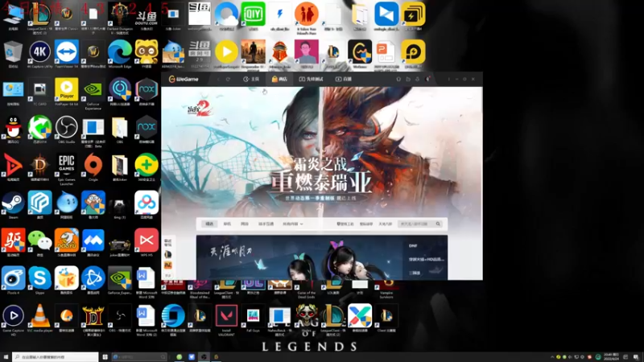Open the WeGame home tab (主页)

click(251, 79)
